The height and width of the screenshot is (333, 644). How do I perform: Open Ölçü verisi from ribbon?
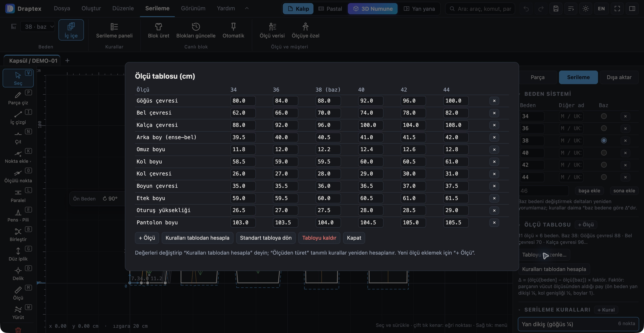272,30
